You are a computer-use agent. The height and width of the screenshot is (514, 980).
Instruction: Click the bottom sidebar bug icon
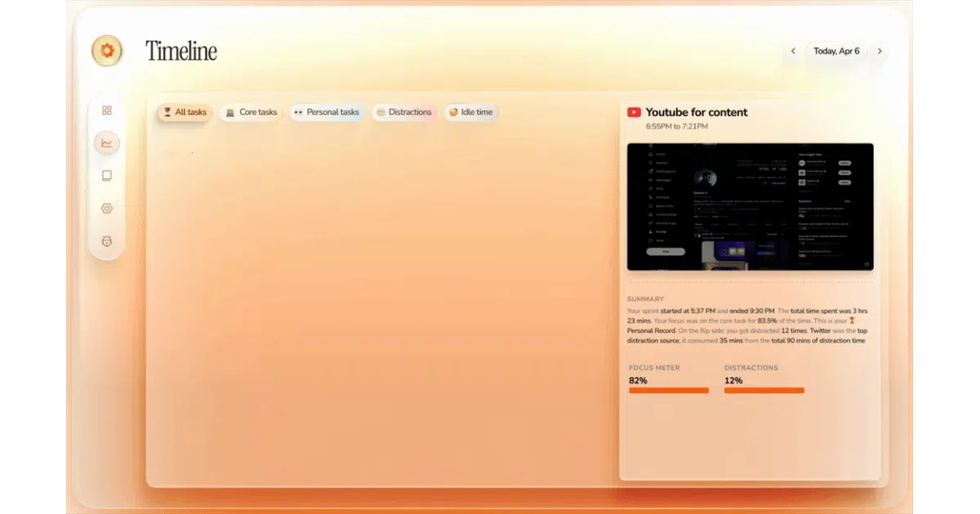(x=107, y=241)
